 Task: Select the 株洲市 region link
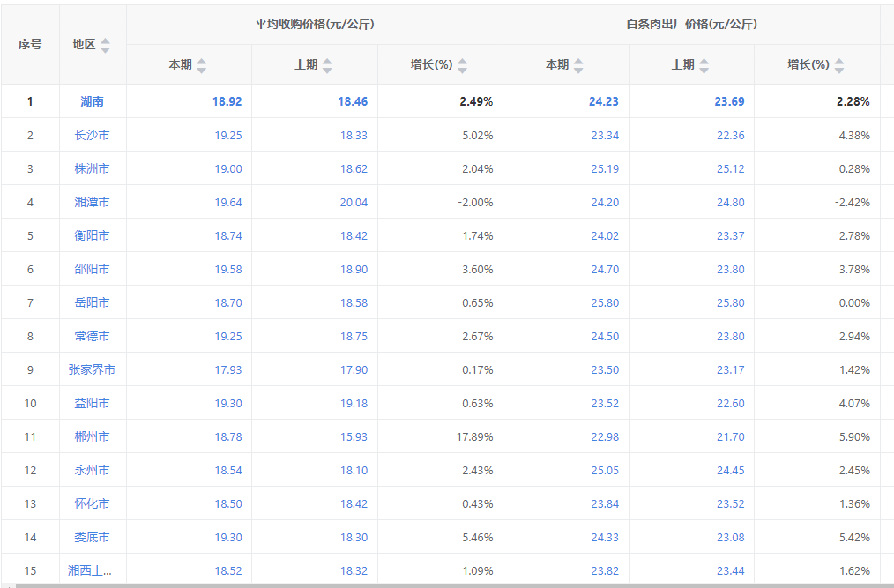coord(92,168)
